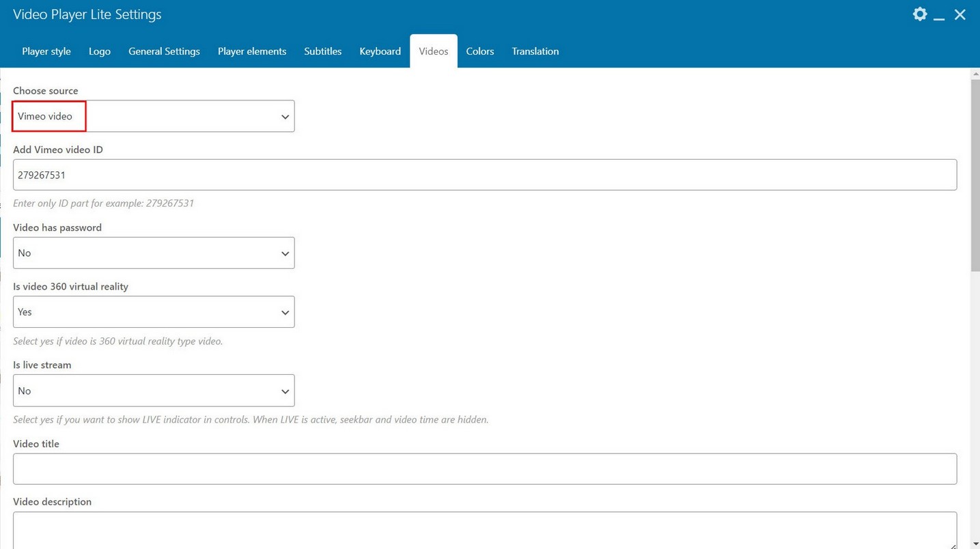Go to General Settings tab
This screenshot has height=549, width=980.
(x=164, y=51)
